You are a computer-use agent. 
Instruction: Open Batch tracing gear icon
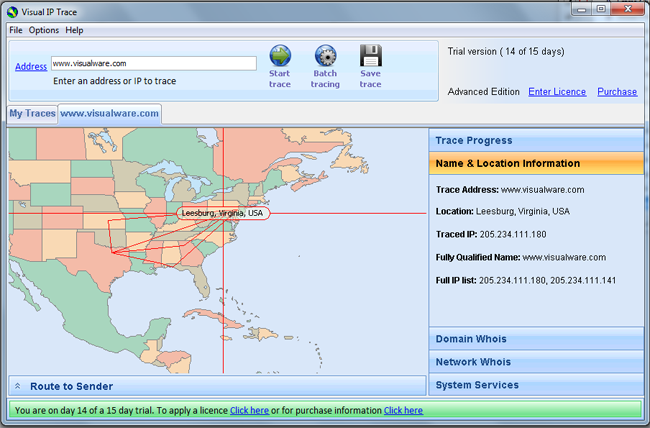tap(325, 56)
